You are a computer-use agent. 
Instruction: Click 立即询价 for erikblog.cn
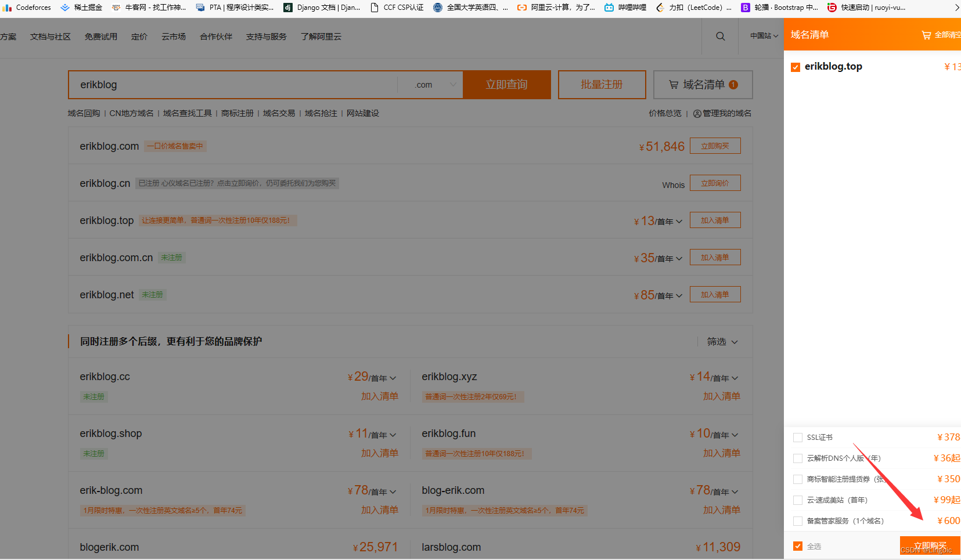pyautogui.click(x=715, y=183)
